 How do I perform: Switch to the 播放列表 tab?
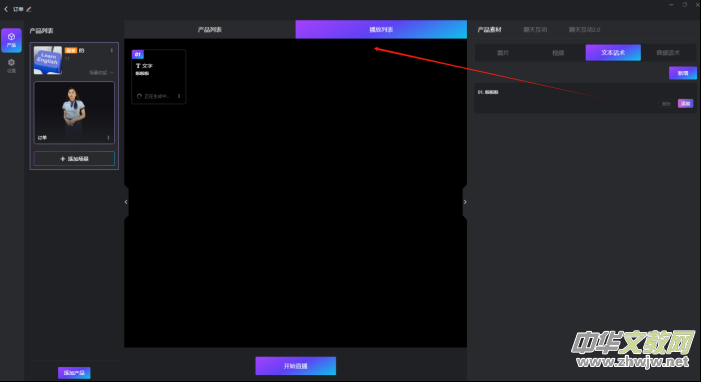click(381, 30)
